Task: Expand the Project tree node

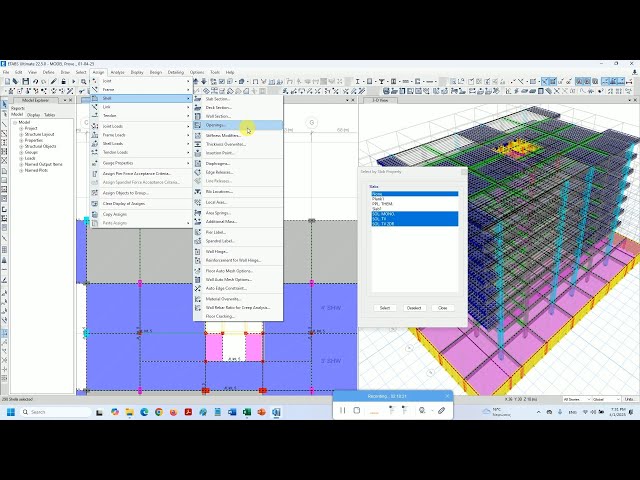Action: [x=21, y=128]
